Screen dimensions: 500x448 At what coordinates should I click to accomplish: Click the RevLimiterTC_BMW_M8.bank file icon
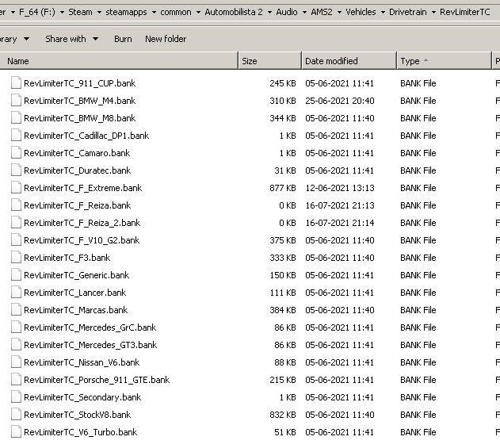pyautogui.click(x=16, y=118)
